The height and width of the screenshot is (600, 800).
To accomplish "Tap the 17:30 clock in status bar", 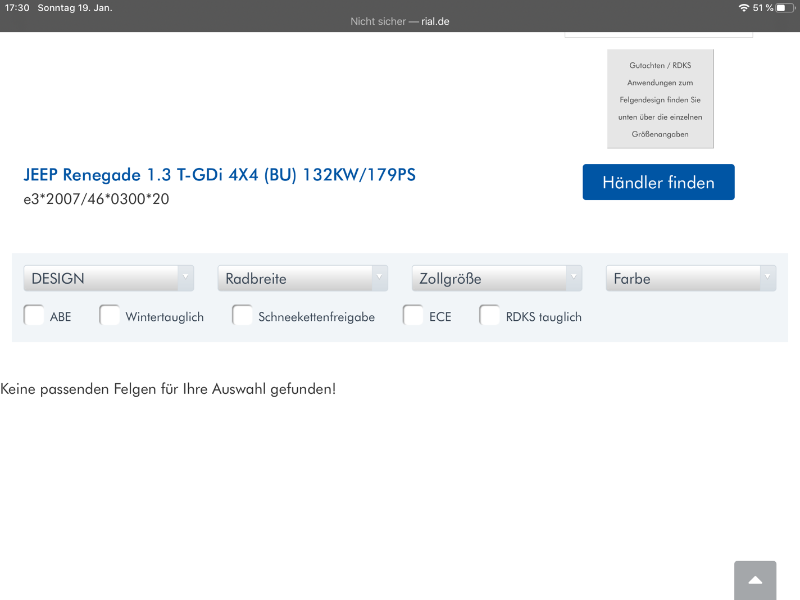I will 17,7.
